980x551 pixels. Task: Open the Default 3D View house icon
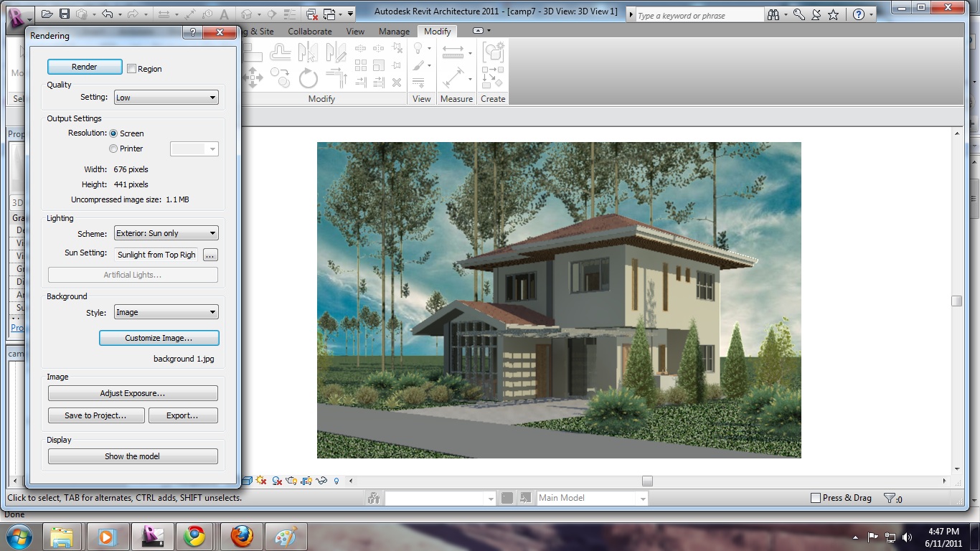point(247,14)
